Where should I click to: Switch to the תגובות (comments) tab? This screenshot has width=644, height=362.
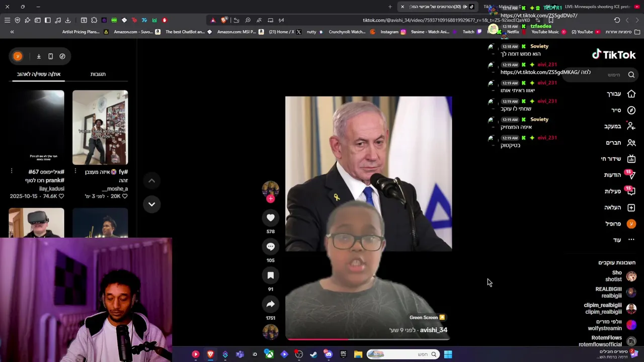98,74
